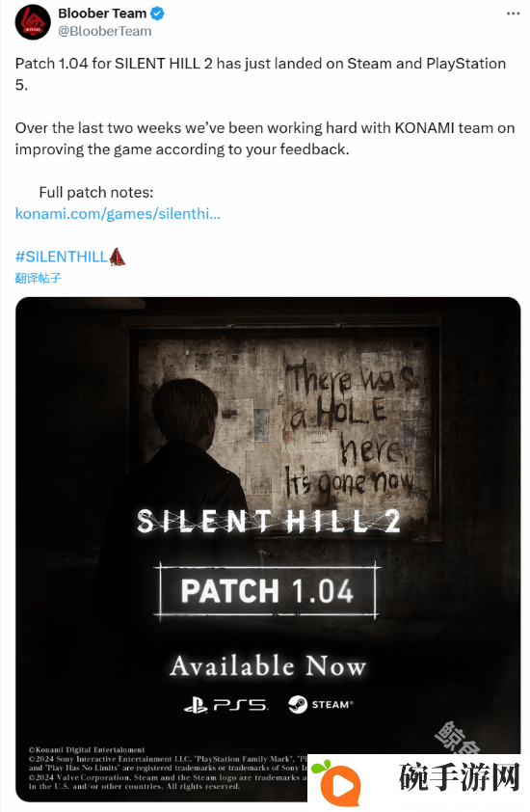Click the 'Full patch notes:' text line
This screenshot has width=530, height=812.
96,192
